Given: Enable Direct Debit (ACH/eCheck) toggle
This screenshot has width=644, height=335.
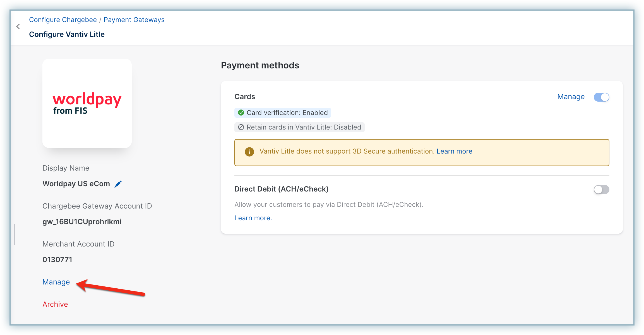Looking at the screenshot, I should pyautogui.click(x=601, y=190).
